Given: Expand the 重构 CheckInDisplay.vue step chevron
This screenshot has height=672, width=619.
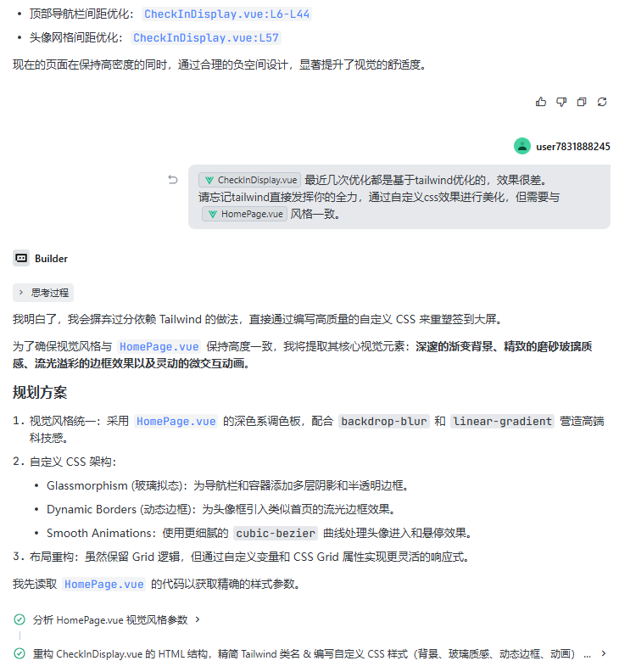Looking at the screenshot, I should [604, 654].
